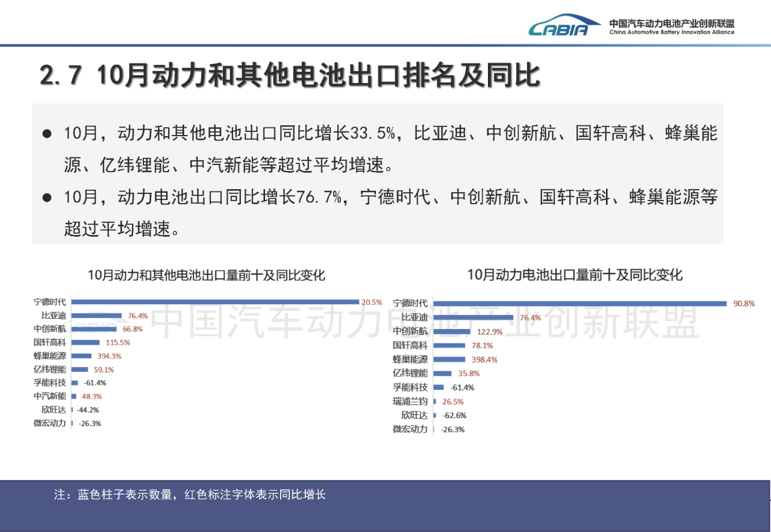Click 蜂巢能源 label beside 398.4%
This screenshot has width=771, height=532.
coord(410,360)
